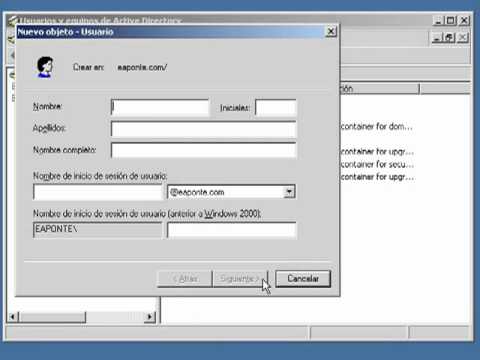Cancel the new user dialog

click(303, 279)
